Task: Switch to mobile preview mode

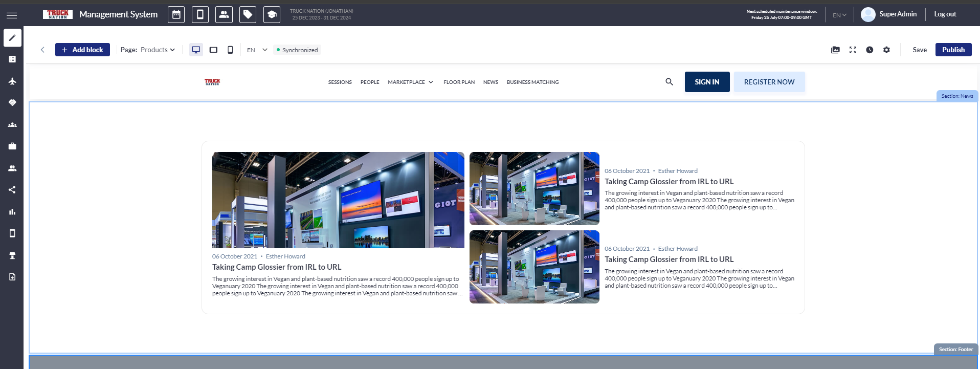Action: (230, 50)
